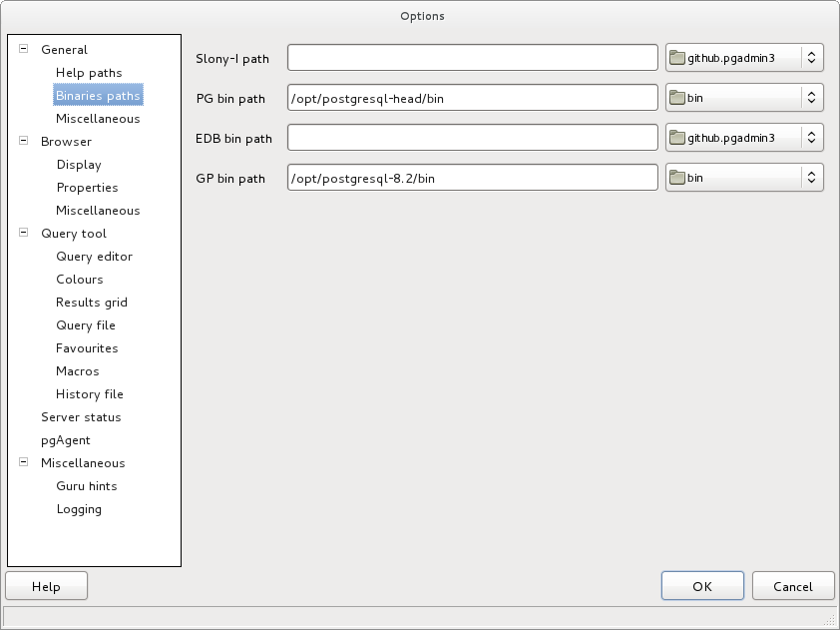
Task: Open the PG bin path folder dropdown
Action: [743, 97]
